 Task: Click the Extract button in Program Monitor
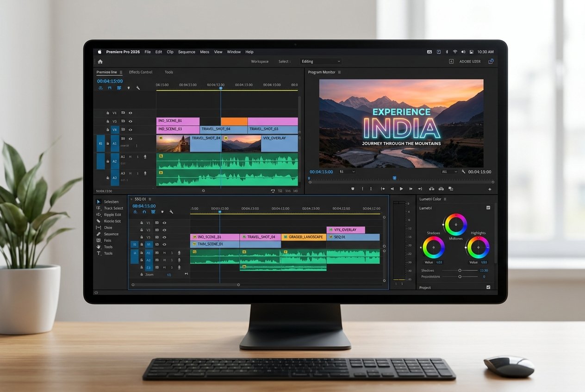441,189
